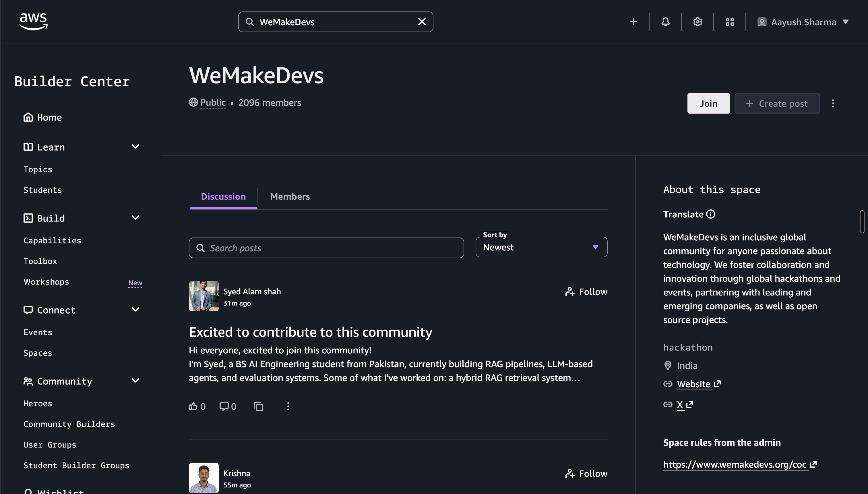The width and height of the screenshot is (868, 494).
Task: Follow Krishna
Action: [x=586, y=474]
